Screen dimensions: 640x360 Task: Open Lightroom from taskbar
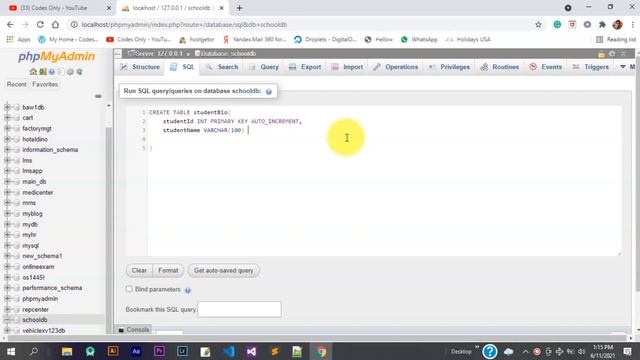click(x=182, y=351)
